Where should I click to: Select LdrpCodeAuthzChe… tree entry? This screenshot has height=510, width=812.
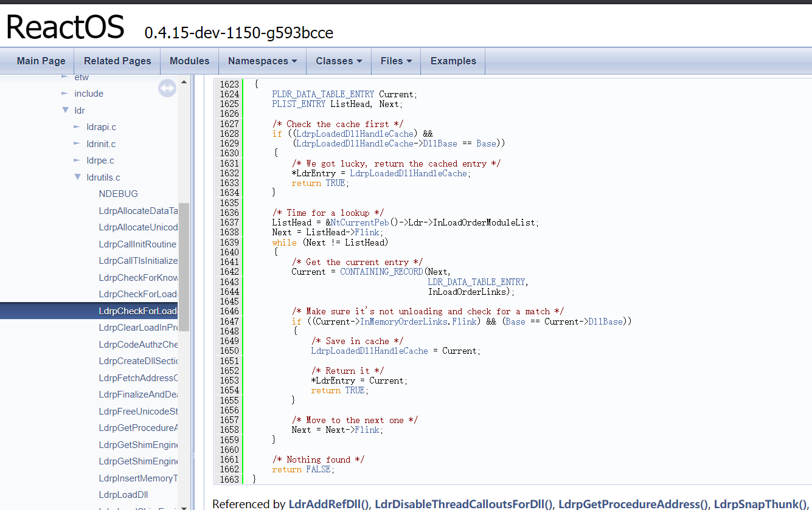click(138, 345)
